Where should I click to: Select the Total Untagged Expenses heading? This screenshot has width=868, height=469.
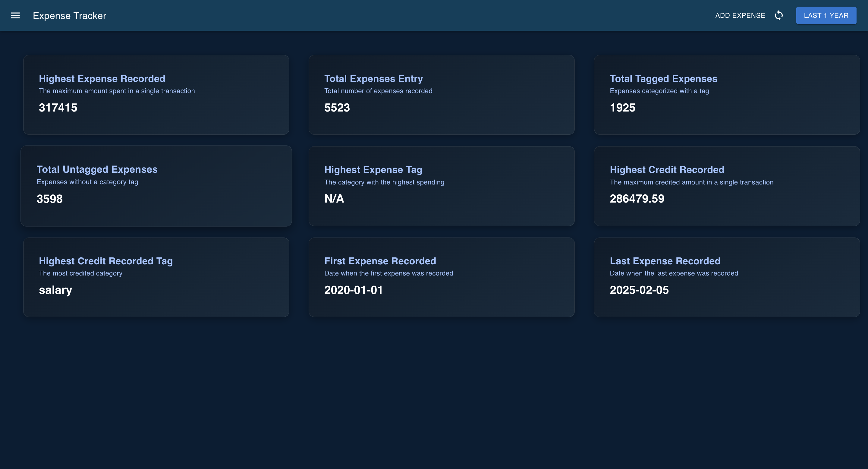97,169
